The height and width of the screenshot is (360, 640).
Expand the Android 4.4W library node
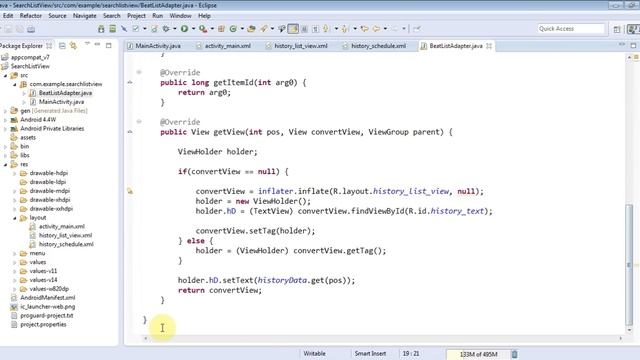pos(5,120)
